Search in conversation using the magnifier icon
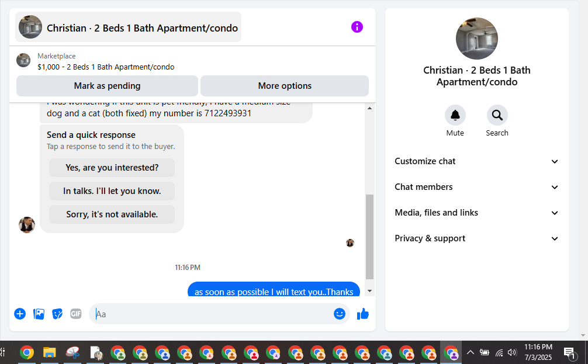This screenshot has height=364, width=588. (497, 115)
